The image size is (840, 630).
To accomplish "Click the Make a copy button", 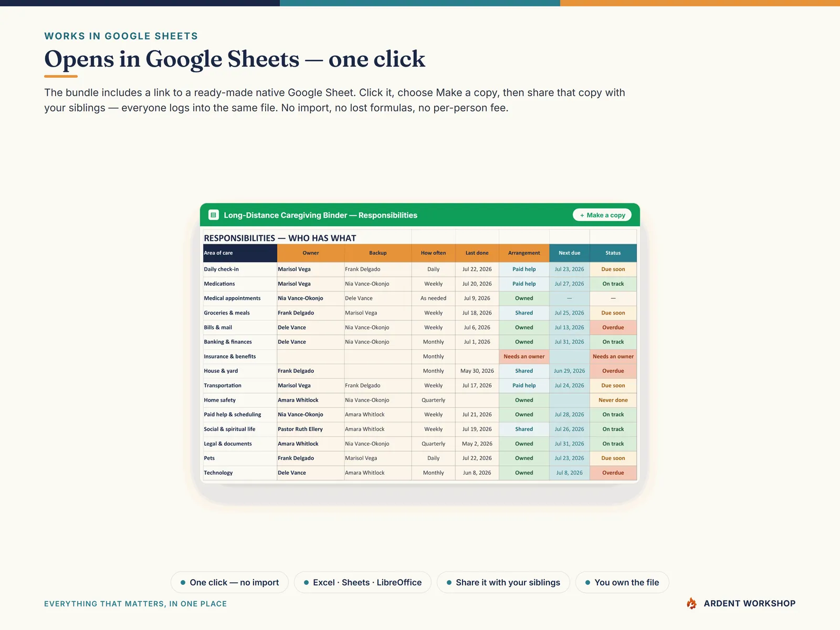I will coord(602,215).
